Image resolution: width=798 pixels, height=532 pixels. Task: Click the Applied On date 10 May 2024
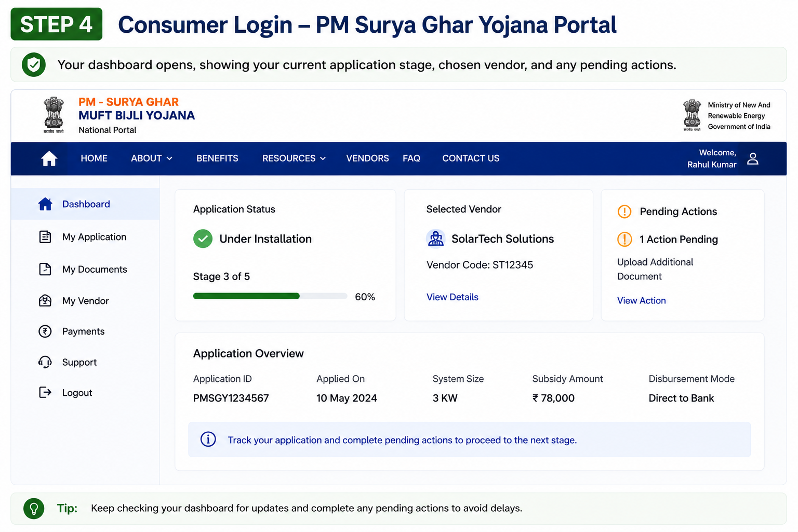tap(347, 398)
